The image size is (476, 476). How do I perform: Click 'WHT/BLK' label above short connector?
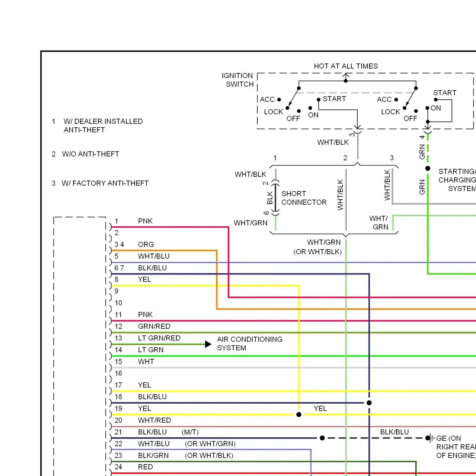click(250, 174)
